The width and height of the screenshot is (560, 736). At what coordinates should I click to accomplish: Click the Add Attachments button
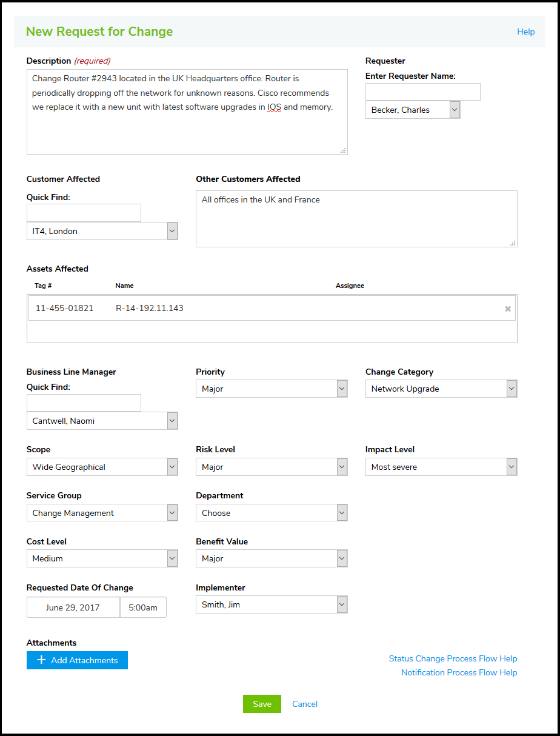pyautogui.click(x=77, y=660)
